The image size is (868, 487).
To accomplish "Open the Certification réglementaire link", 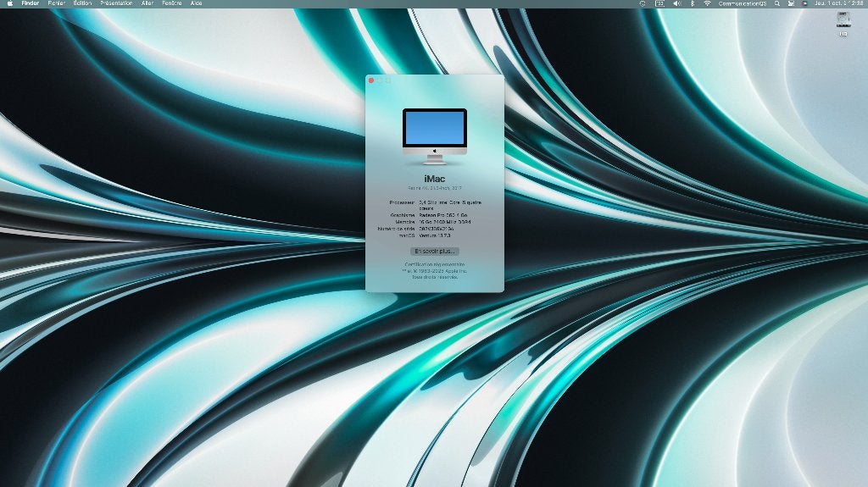I will [435, 264].
